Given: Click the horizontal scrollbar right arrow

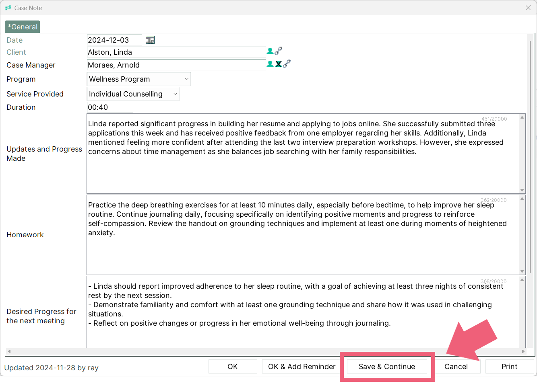Looking at the screenshot, I should 523,351.
